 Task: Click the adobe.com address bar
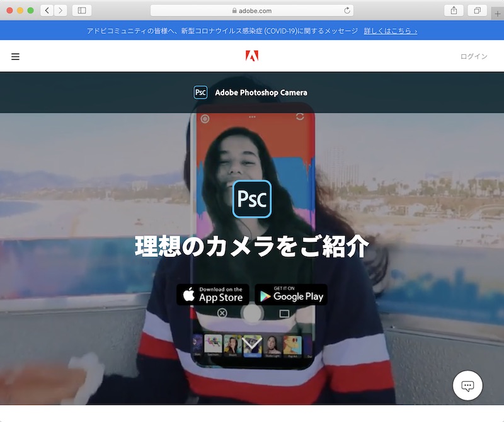tap(252, 10)
